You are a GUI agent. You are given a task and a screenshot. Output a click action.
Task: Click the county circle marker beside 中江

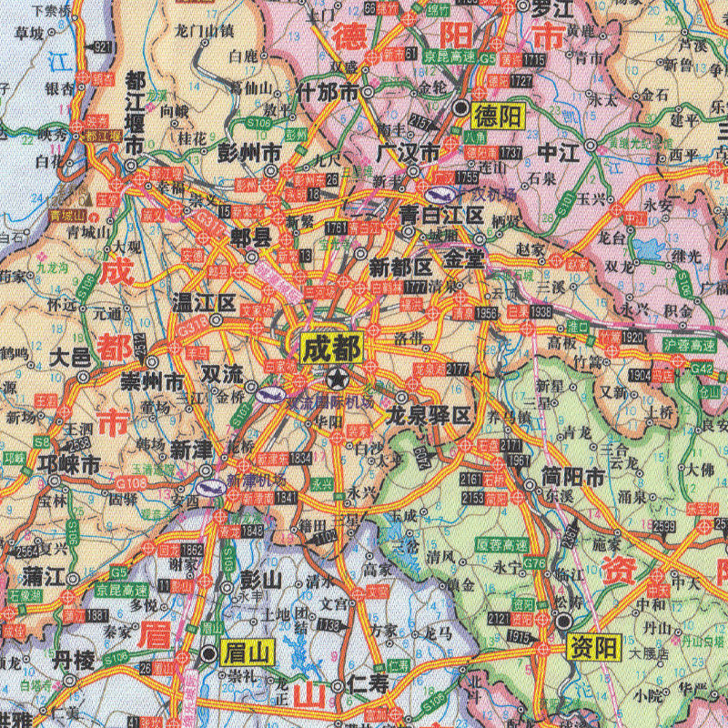click(x=591, y=147)
